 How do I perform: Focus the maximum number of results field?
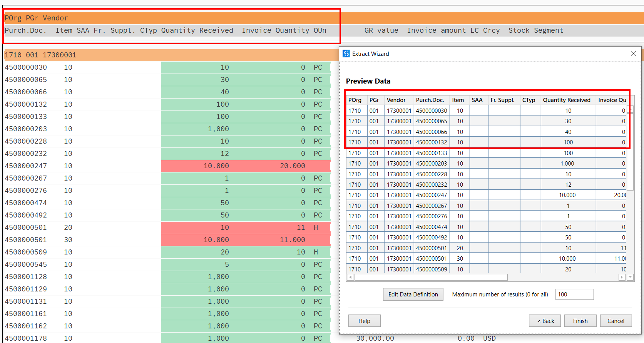coord(574,294)
